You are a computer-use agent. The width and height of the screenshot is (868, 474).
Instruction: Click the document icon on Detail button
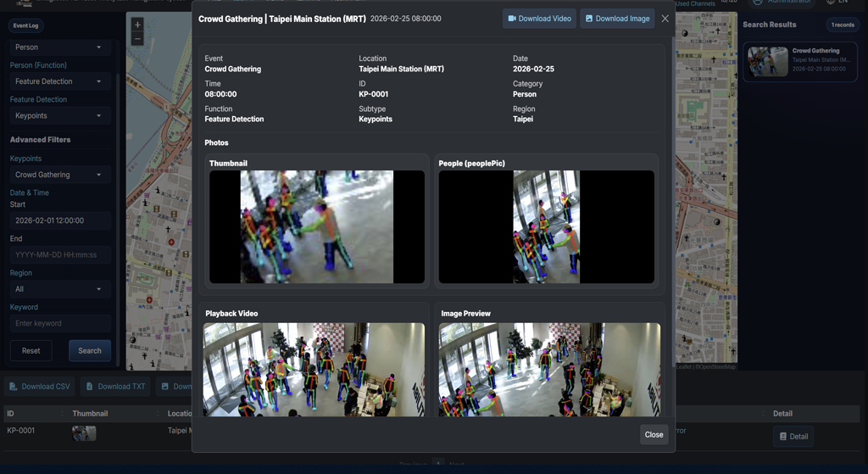pos(782,437)
